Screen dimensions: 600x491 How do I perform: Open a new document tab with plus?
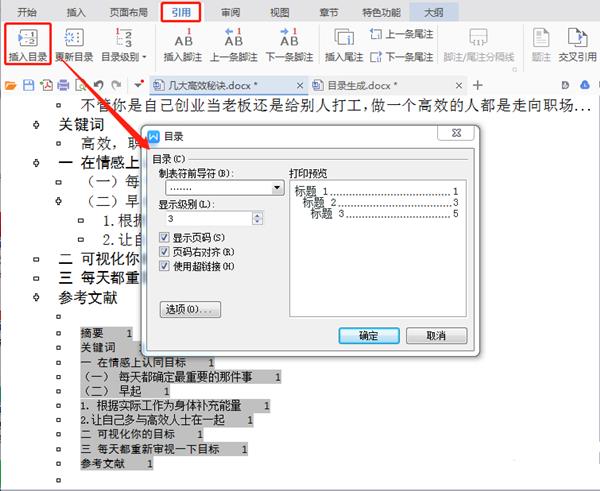478,85
